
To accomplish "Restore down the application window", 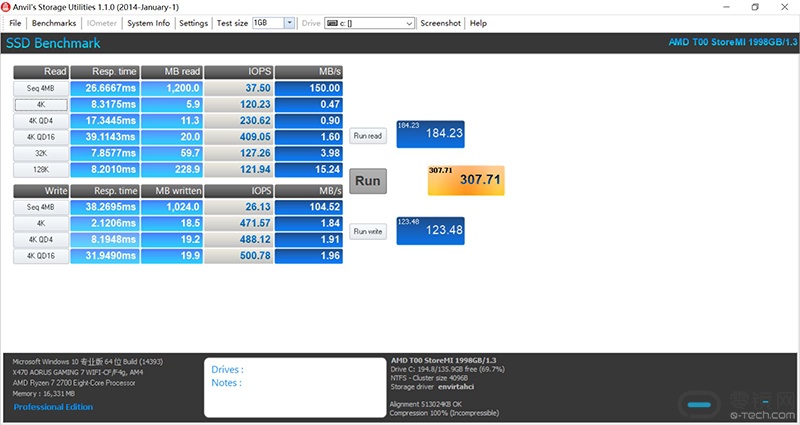I will coord(755,7).
